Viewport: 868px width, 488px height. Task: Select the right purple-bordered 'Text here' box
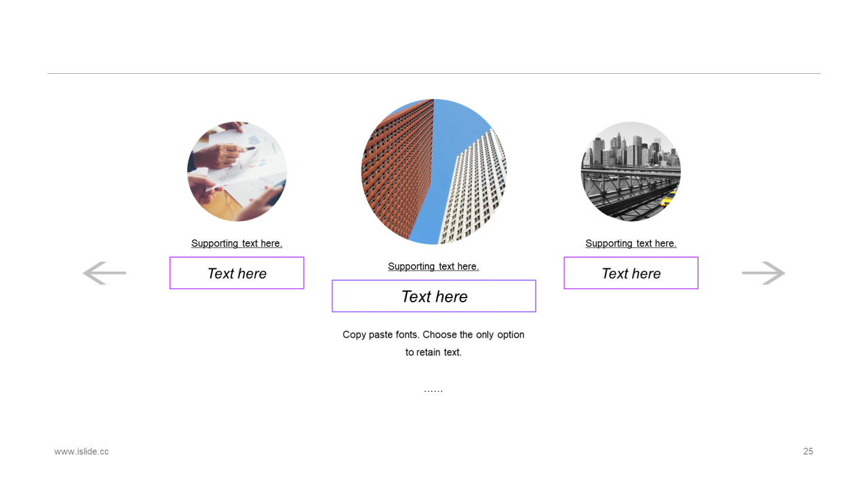631,273
